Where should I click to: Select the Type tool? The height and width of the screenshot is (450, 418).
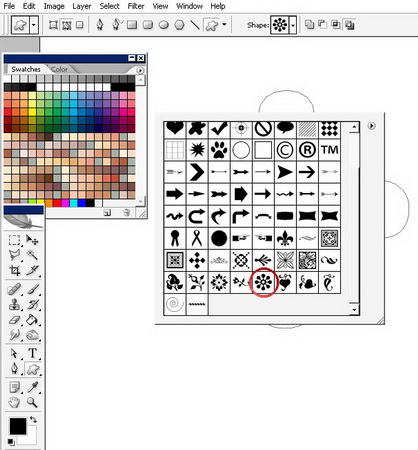(32, 353)
